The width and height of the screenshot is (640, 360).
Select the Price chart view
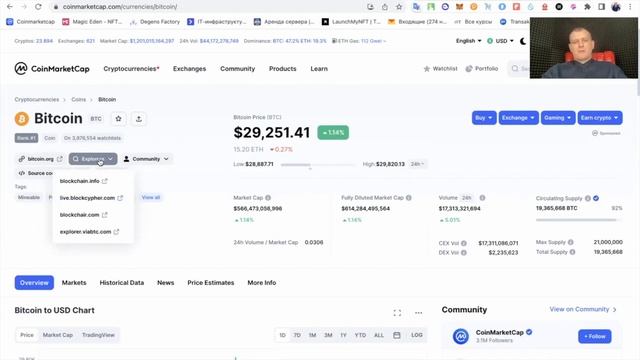27,335
